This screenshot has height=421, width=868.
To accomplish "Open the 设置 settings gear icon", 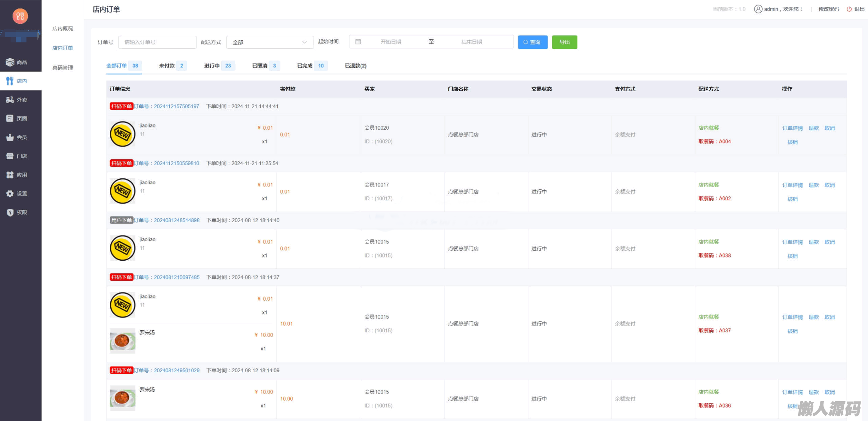I will click(10, 194).
